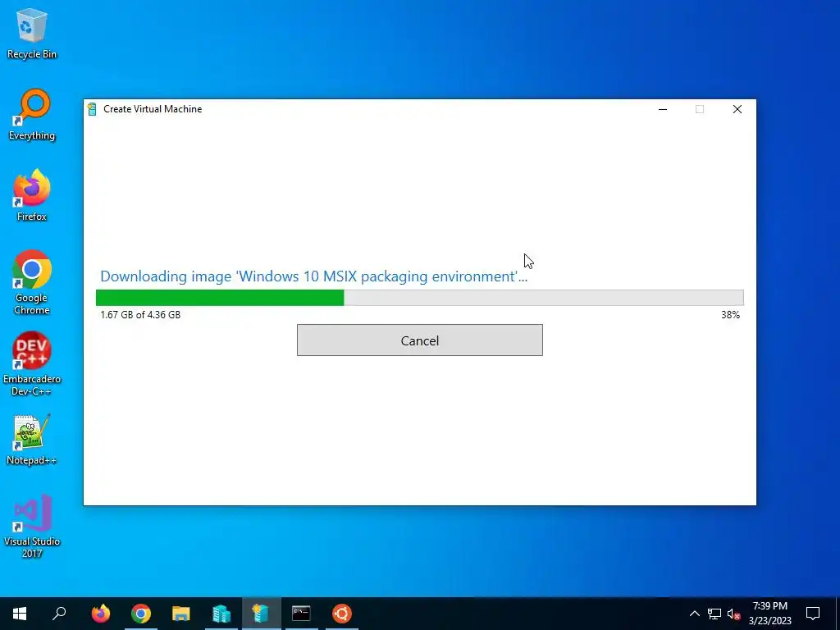Select the Embarcadero Dev-C++ desktop shortcut
The image size is (840, 630).
[32, 363]
